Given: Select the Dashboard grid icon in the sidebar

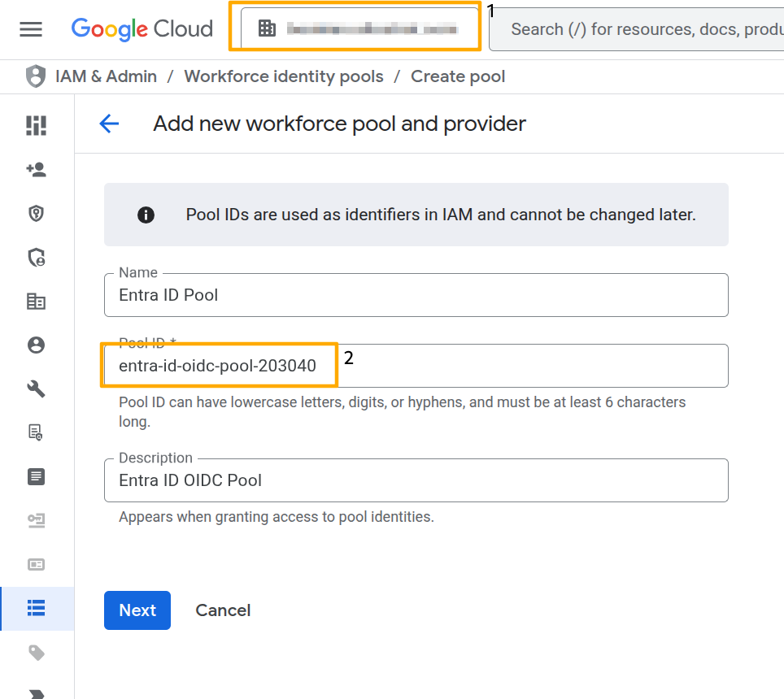Looking at the screenshot, I should 36,126.
